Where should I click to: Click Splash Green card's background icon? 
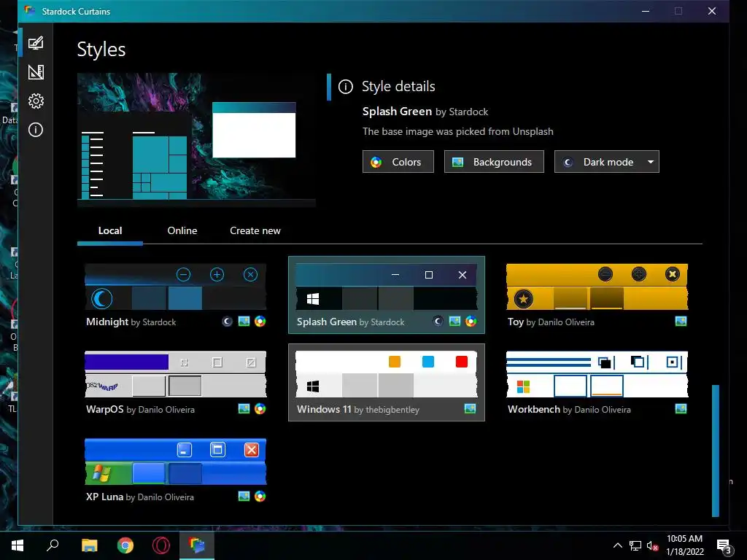[x=454, y=321]
